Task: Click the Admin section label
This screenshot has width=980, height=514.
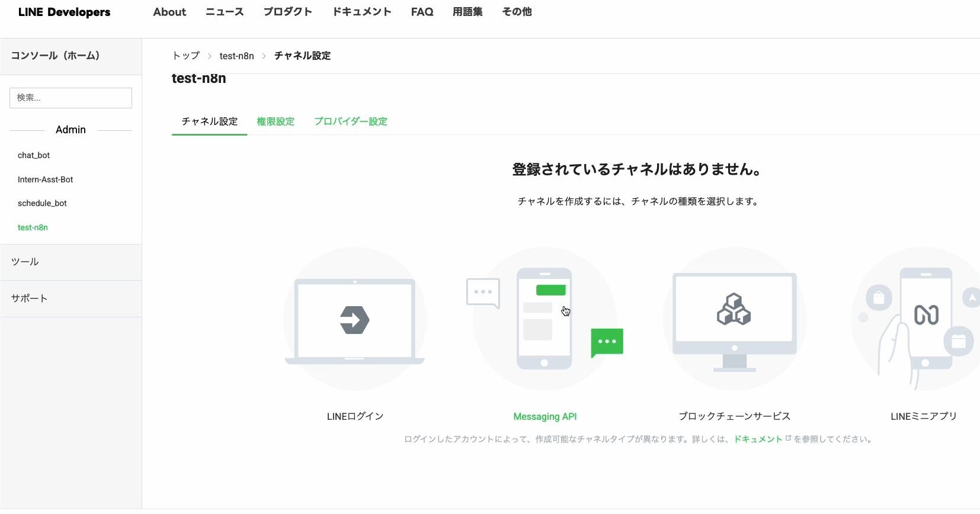Action: click(71, 130)
